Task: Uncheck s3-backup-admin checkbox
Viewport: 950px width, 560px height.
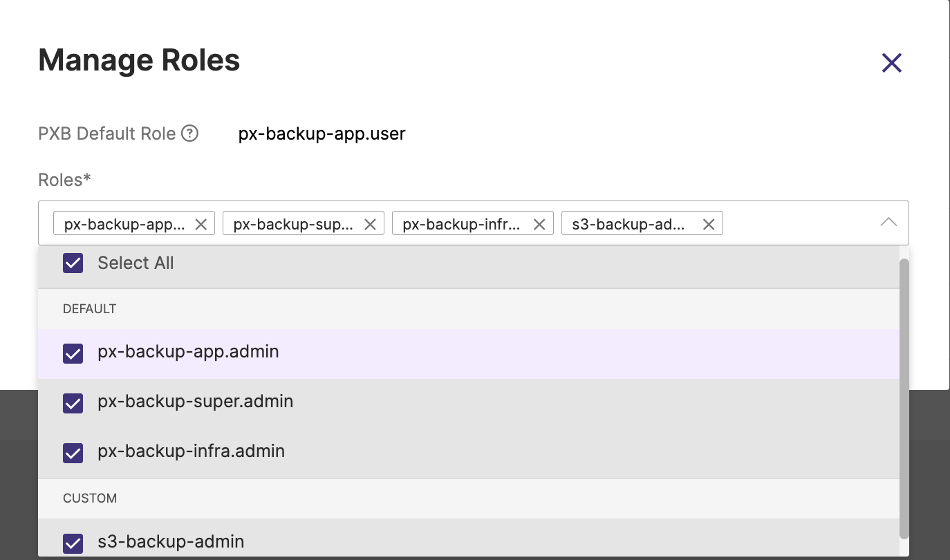Action: 73,543
